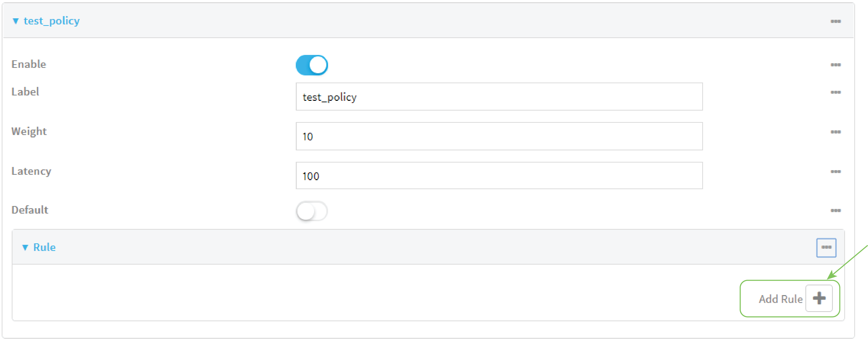Open the options menu beside the Default setting
Screen dimensions: 868x341
point(836,210)
